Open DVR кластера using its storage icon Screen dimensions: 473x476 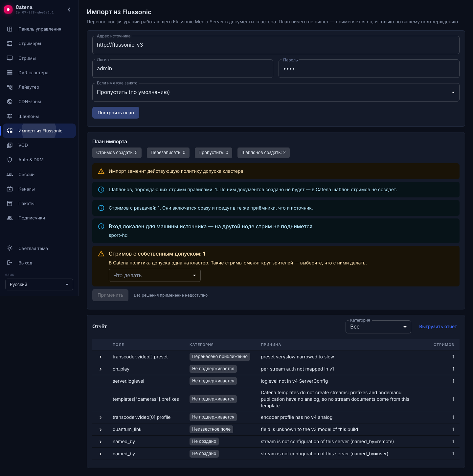pyautogui.click(x=10, y=73)
